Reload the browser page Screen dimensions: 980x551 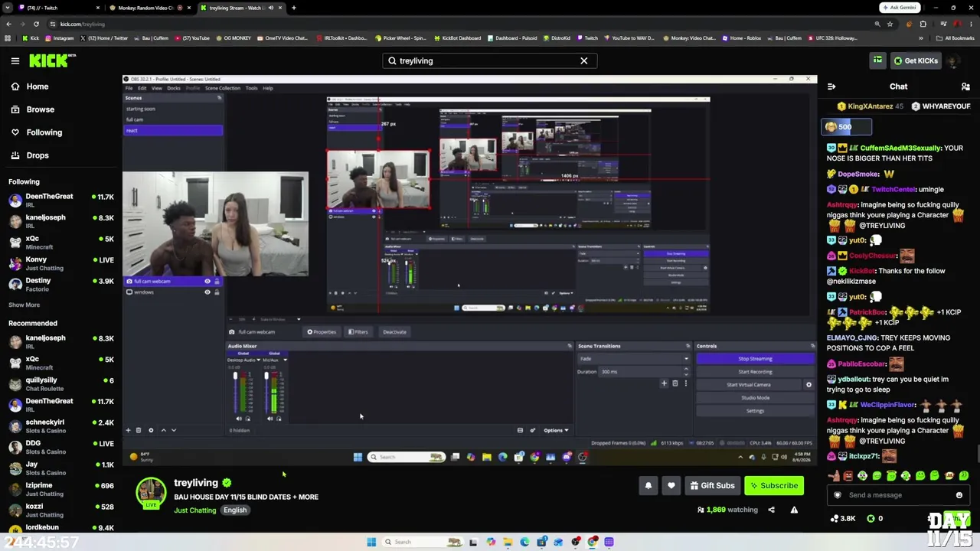click(36, 24)
